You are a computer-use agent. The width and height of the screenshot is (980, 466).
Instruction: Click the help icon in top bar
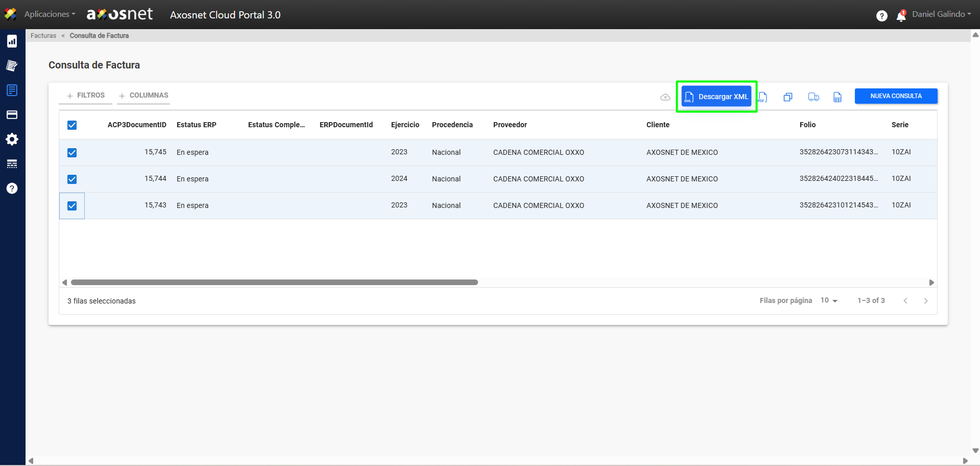pyautogui.click(x=881, y=16)
